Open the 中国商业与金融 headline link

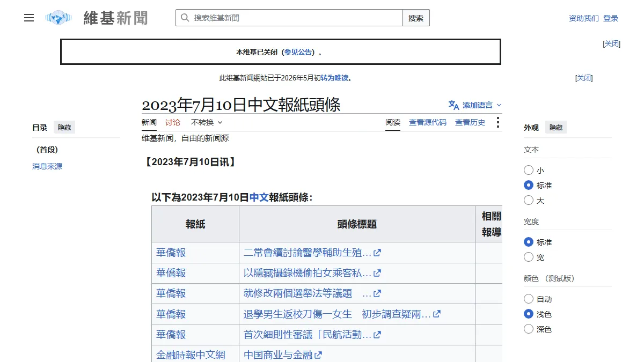(x=278, y=354)
